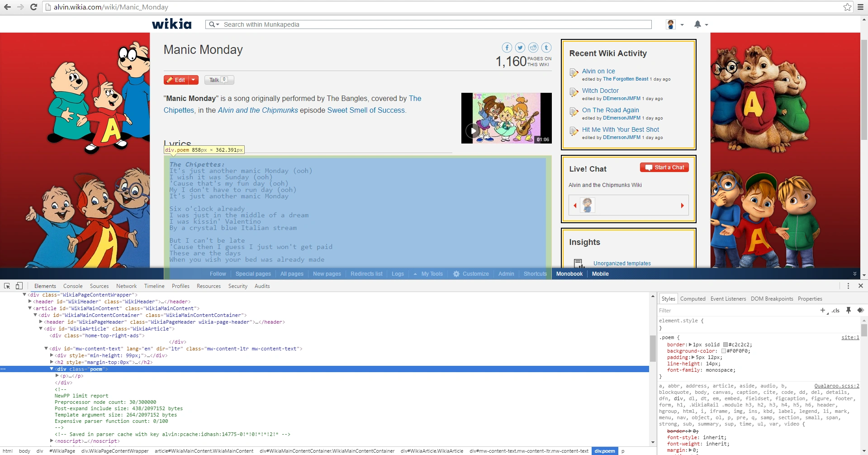Open the notifications bell
The height and width of the screenshot is (455, 868).
tap(700, 24)
